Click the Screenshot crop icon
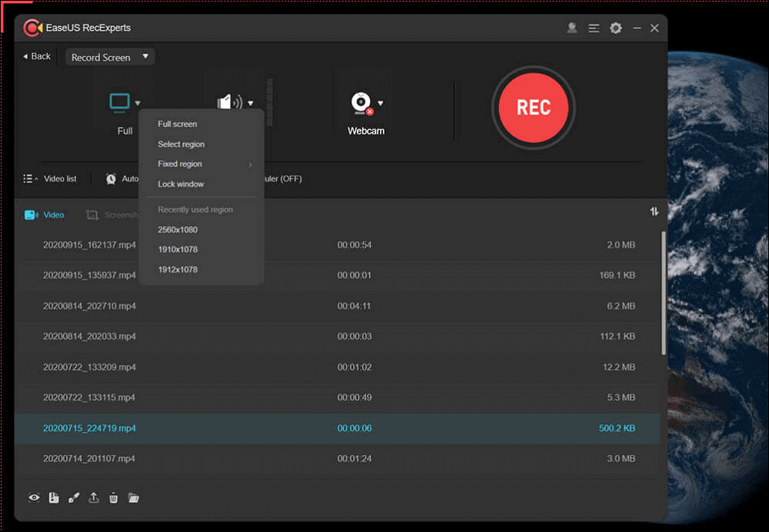 [92, 214]
